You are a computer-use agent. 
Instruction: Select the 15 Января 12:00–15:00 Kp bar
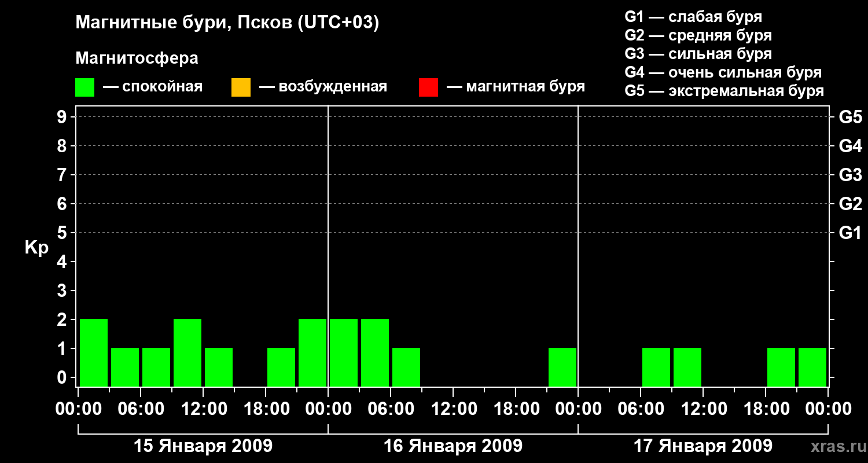click(x=219, y=367)
